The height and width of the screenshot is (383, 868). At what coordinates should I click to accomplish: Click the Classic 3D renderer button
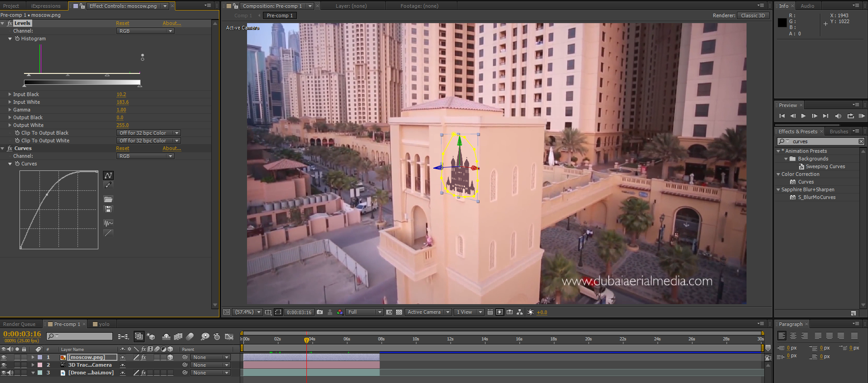pos(753,15)
